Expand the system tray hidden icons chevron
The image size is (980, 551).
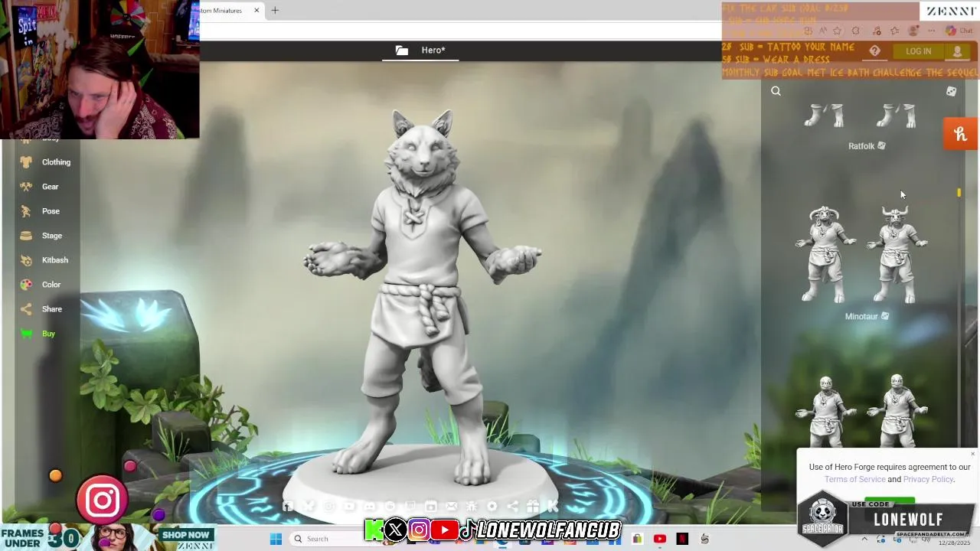[x=864, y=539]
